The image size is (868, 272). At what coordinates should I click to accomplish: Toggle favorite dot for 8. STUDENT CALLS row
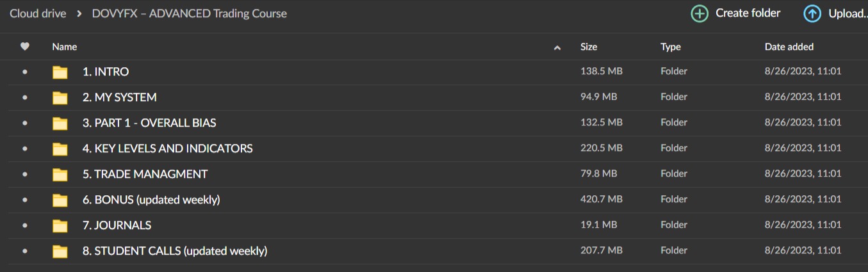pos(25,251)
